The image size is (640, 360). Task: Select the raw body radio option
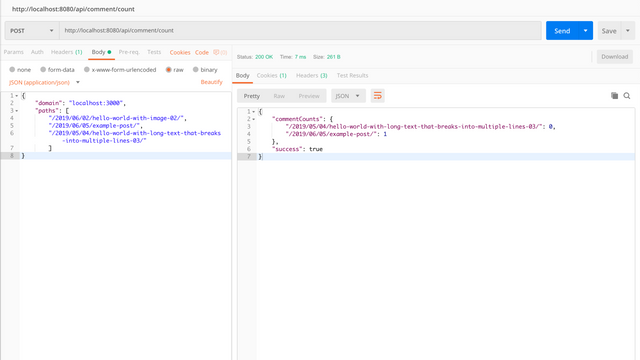tap(168, 70)
